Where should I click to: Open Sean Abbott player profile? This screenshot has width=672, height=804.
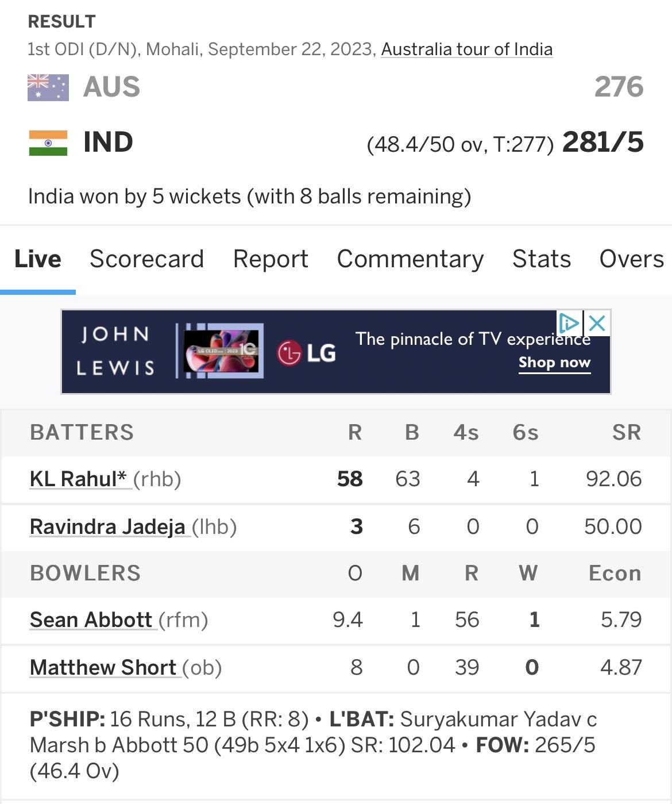coord(91,620)
